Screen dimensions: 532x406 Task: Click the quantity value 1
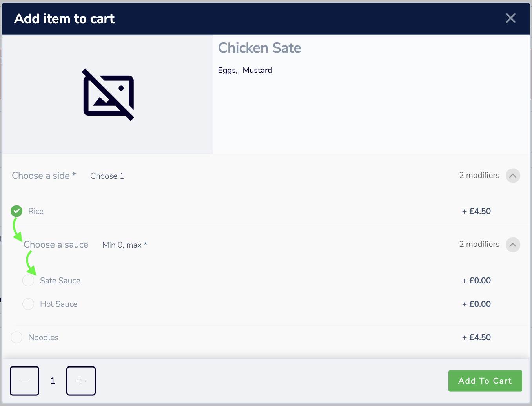tap(53, 381)
